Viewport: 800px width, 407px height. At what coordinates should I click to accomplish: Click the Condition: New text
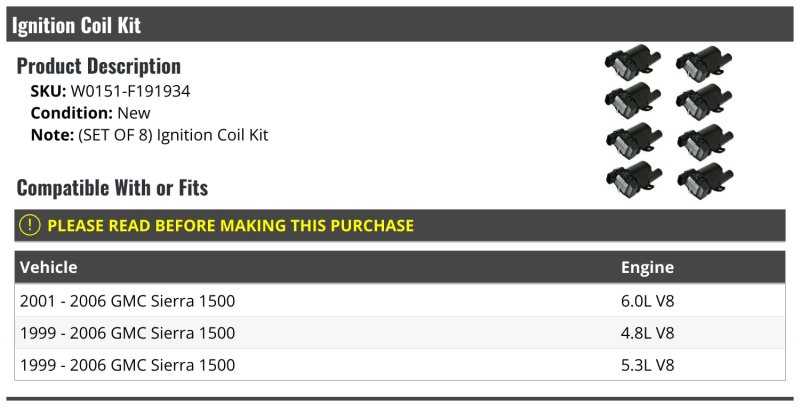coord(90,113)
